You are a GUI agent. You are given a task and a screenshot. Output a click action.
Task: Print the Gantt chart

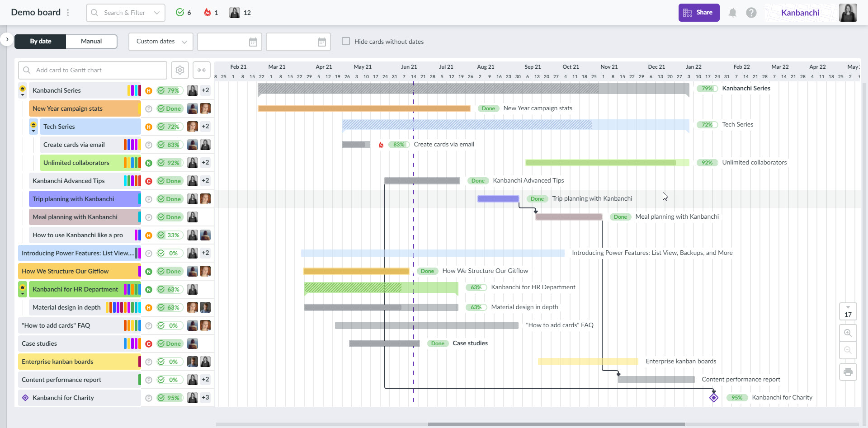(848, 372)
